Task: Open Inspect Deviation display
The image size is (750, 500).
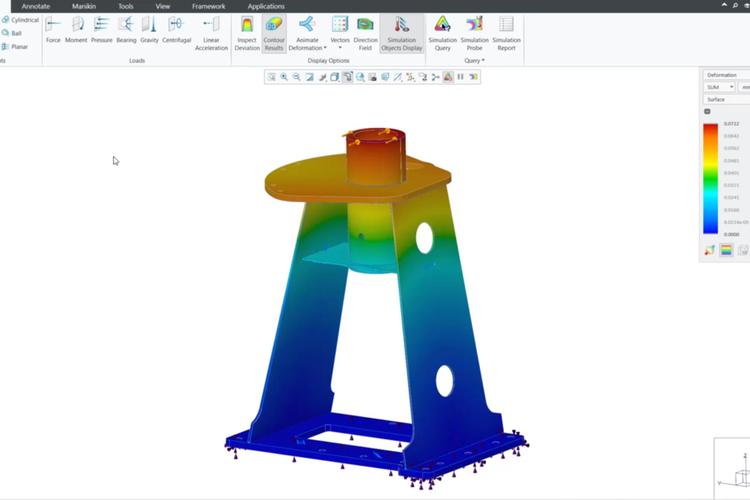Action: 247,32
